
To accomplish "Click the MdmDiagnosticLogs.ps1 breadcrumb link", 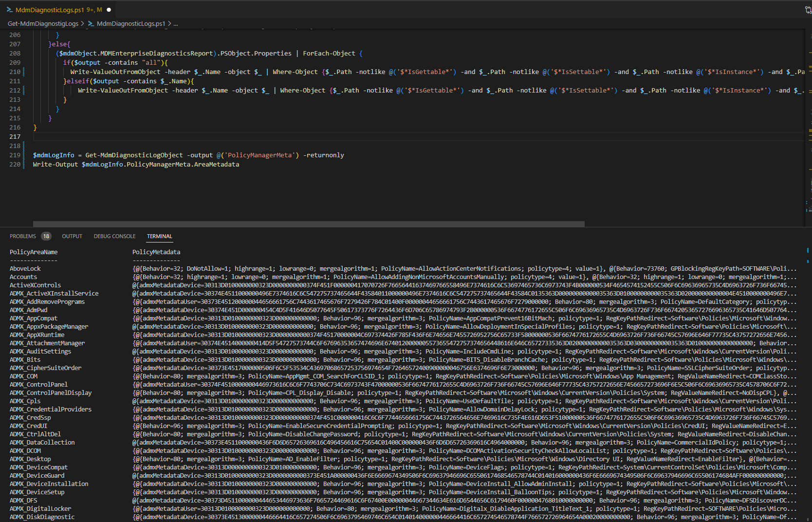I will click(x=130, y=23).
